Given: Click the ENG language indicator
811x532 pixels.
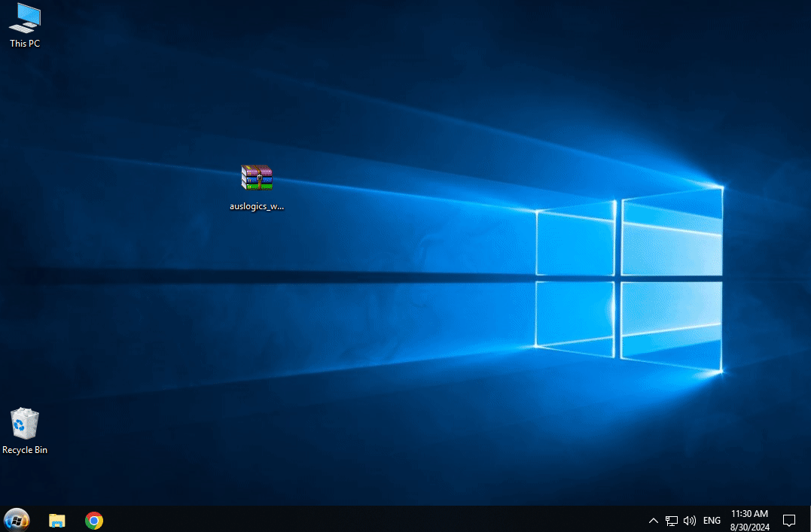Looking at the screenshot, I should click(712, 521).
